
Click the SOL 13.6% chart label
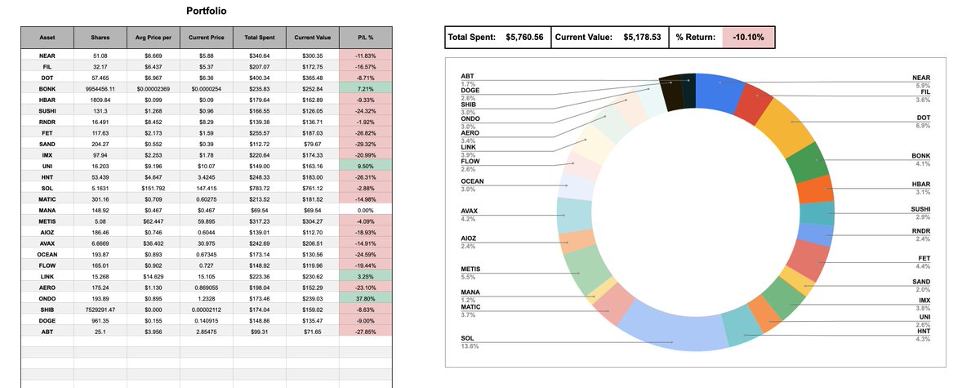point(470,342)
